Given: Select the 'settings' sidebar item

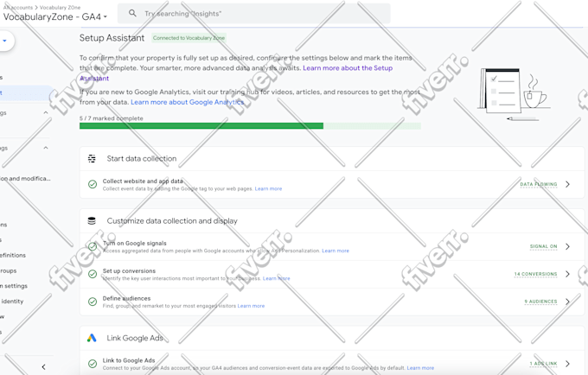Looking at the screenshot, I should (x=14, y=286).
